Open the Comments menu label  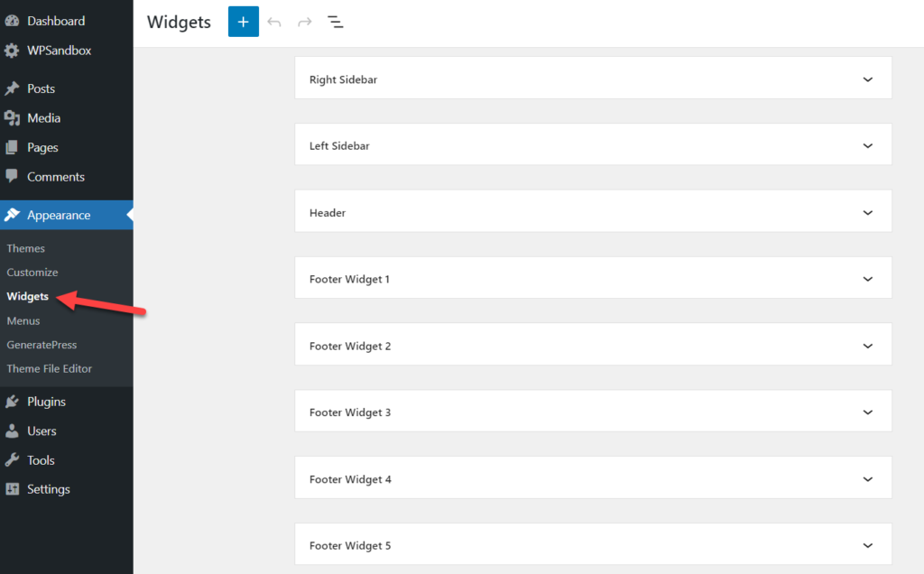[x=55, y=177]
